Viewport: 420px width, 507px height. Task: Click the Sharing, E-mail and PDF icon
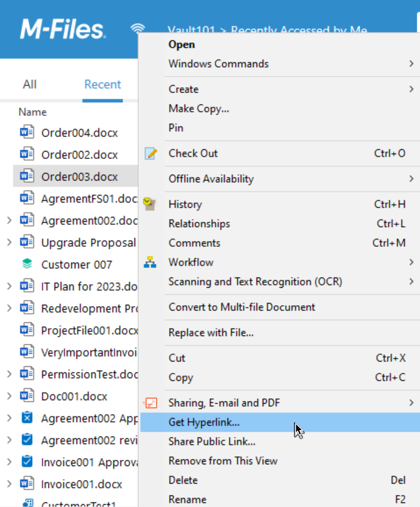(151, 403)
